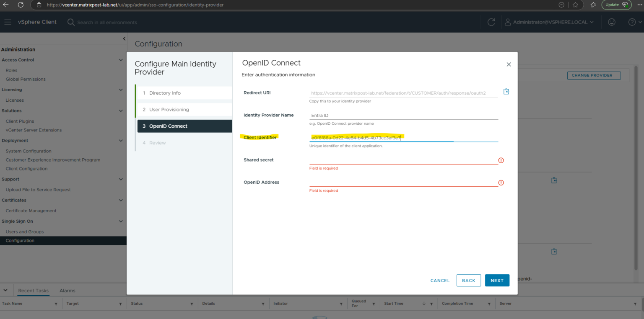Screen dimensions: 644x319
Task: Click the CHANGE PROVIDER button
Action: click(594, 75)
